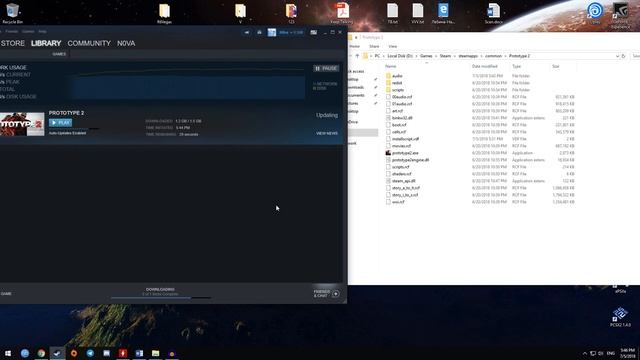This screenshot has width=640, height=360.
Task: Click 'common' in the address path
Action: 493,56
